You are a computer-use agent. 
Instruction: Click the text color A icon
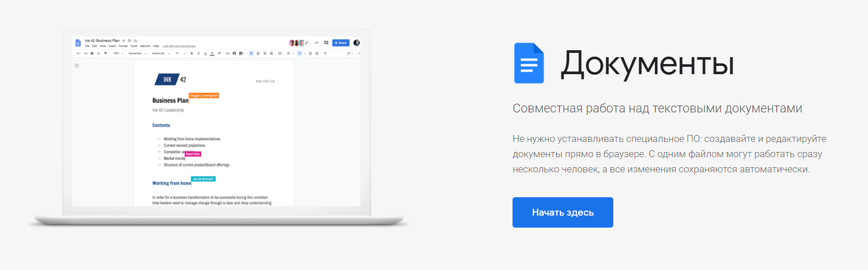[212, 53]
